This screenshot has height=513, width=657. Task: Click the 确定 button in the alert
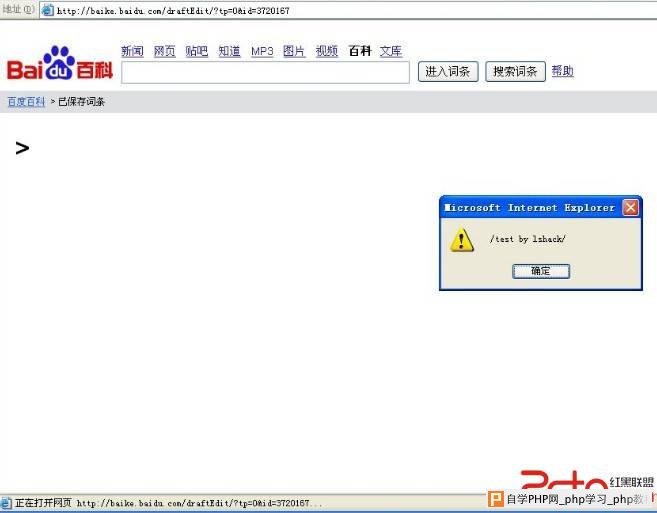pos(541,271)
